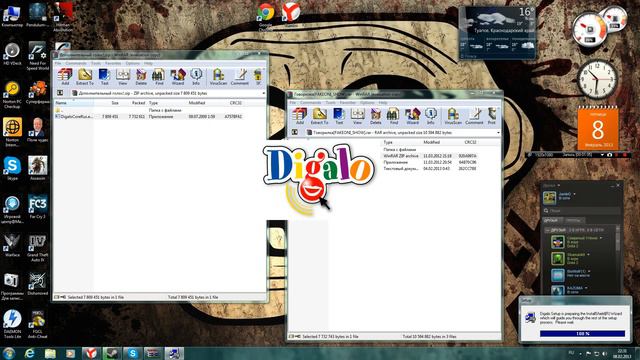Click Test in the left ZIP WinRAR window
This screenshot has height=360, width=640.
point(104,77)
